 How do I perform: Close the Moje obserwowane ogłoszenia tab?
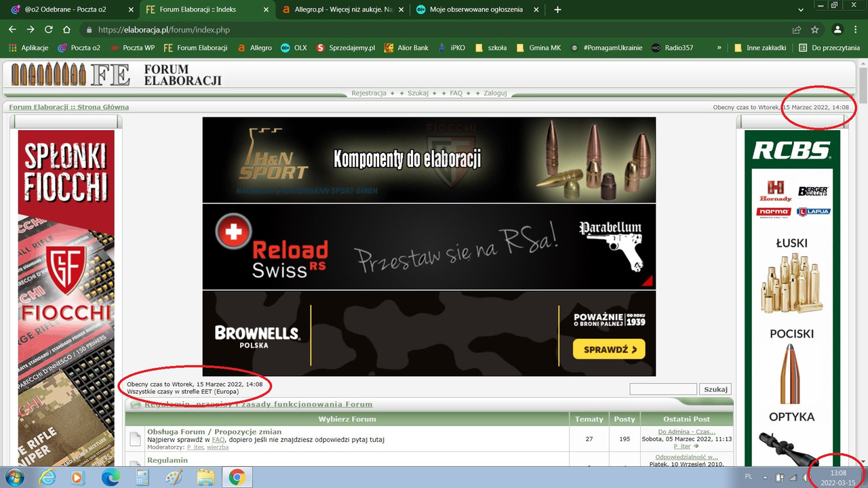536,9
